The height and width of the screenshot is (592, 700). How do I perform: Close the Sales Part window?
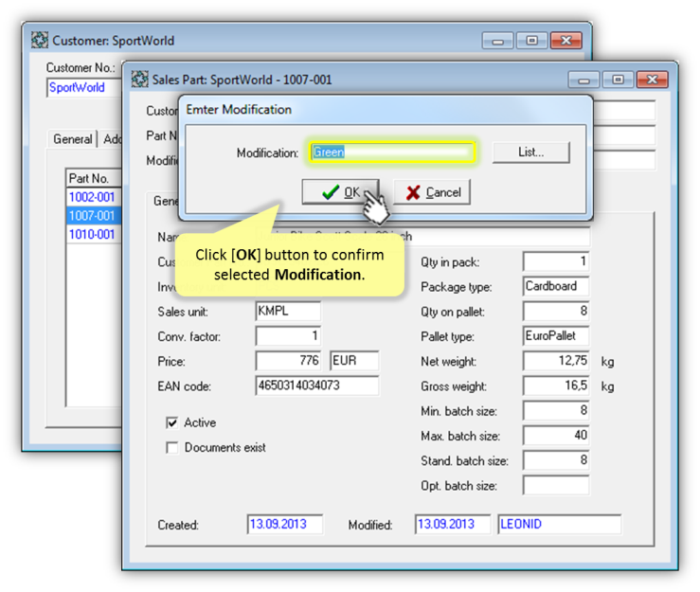pyautogui.click(x=653, y=80)
